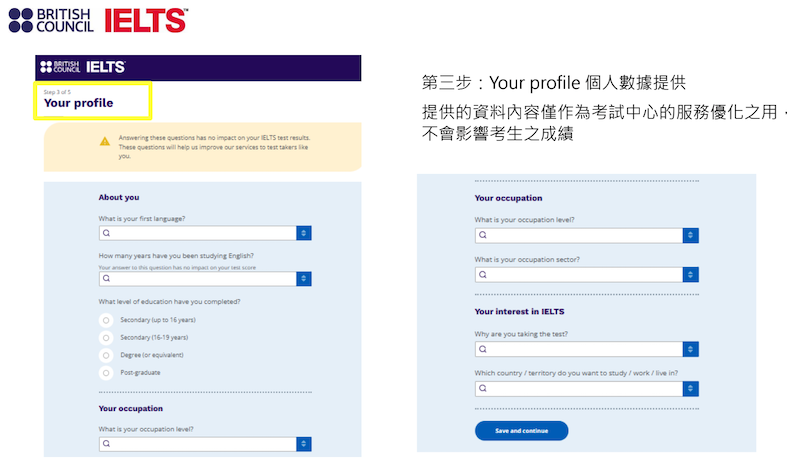Click the search icon in the country / territory field

[x=483, y=389]
